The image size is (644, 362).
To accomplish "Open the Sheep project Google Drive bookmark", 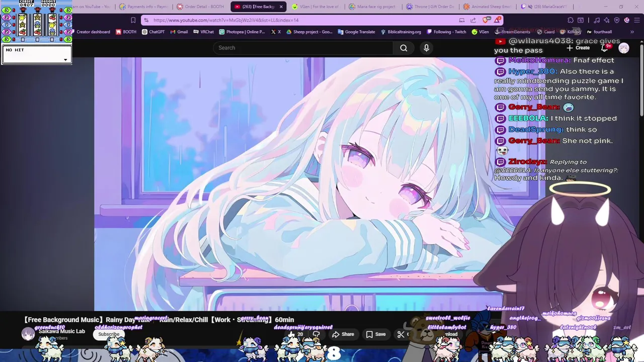I will [x=309, y=32].
